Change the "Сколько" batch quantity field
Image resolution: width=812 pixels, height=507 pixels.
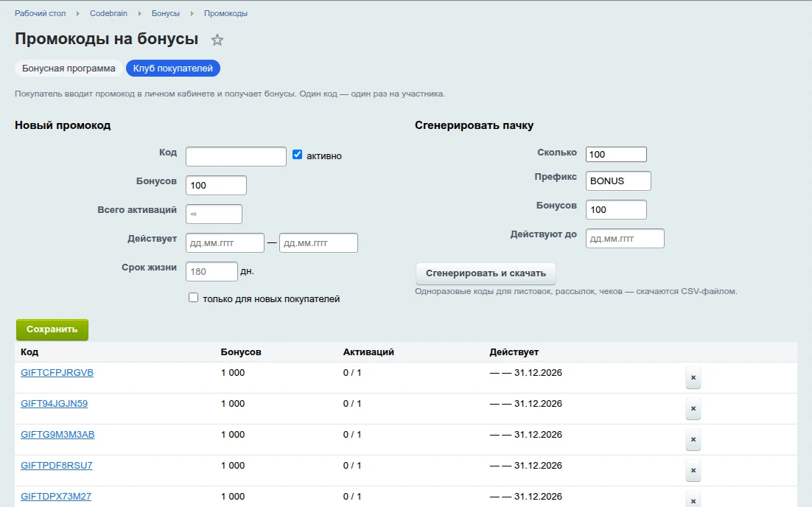(616, 154)
